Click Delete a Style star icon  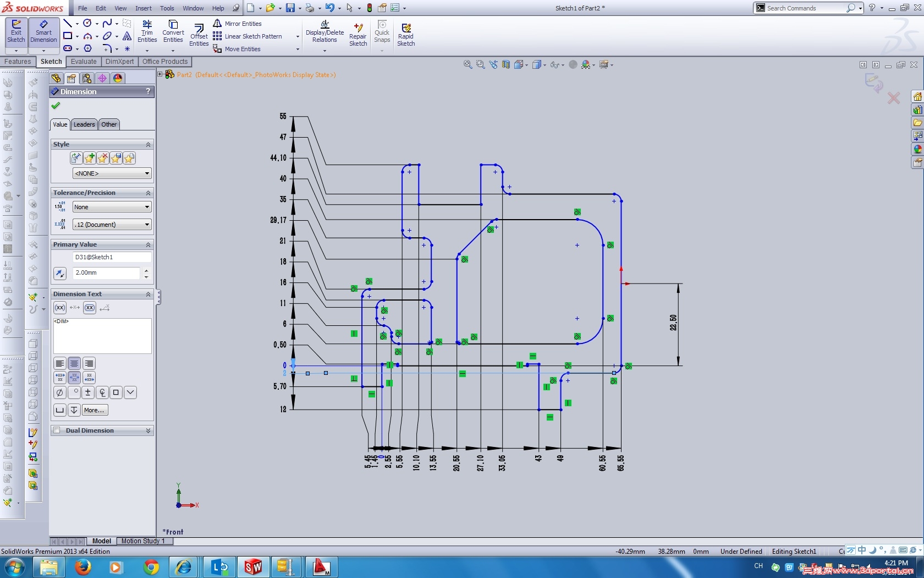[103, 159]
